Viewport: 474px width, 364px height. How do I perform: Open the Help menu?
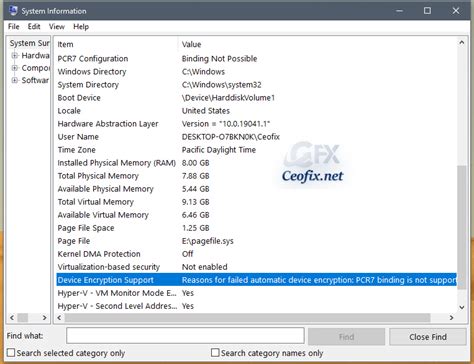point(81,27)
